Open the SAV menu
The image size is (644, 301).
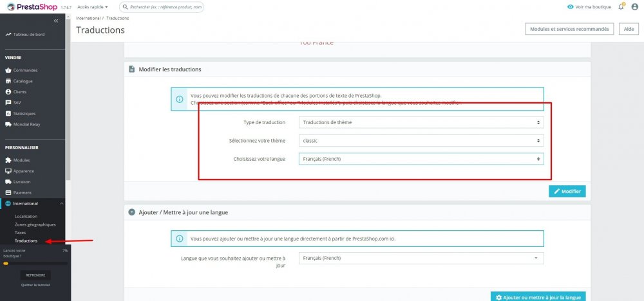point(17,103)
